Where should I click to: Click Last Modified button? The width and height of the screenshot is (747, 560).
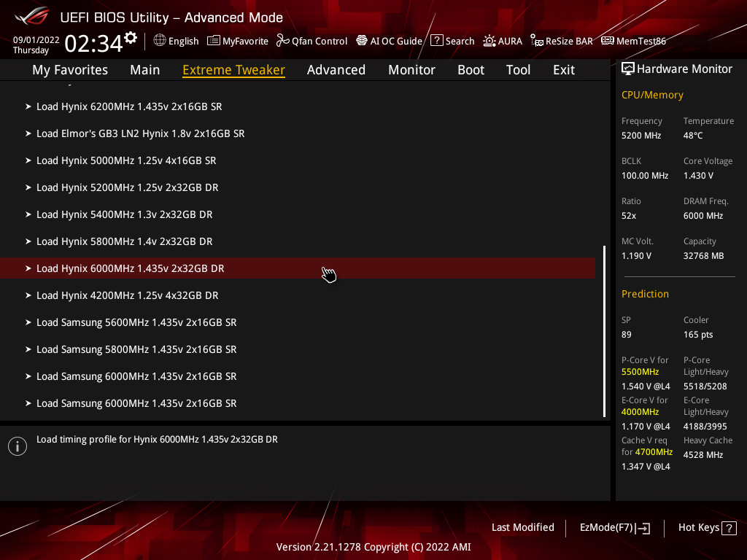click(522, 528)
